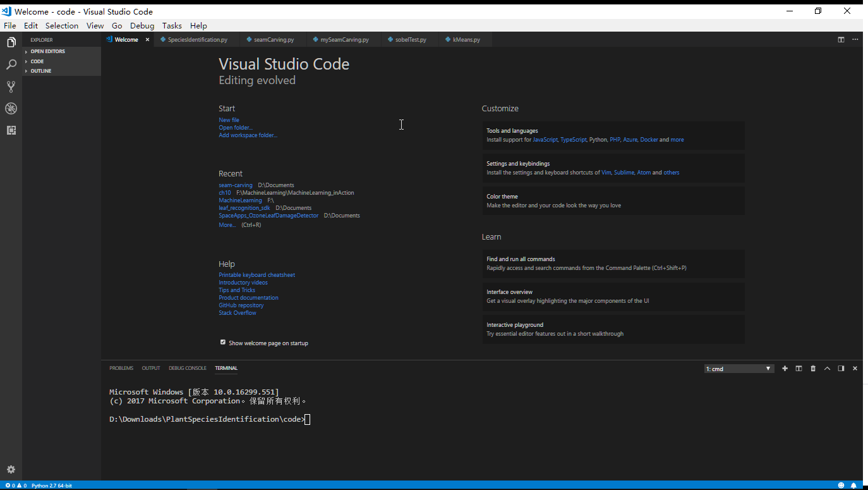Open the Help menu
The image size is (868, 490).
tap(198, 26)
